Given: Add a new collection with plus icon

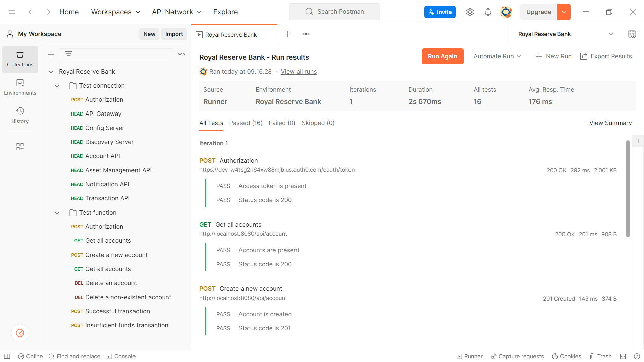Looking at the screenshot, I should click(51, 54).
